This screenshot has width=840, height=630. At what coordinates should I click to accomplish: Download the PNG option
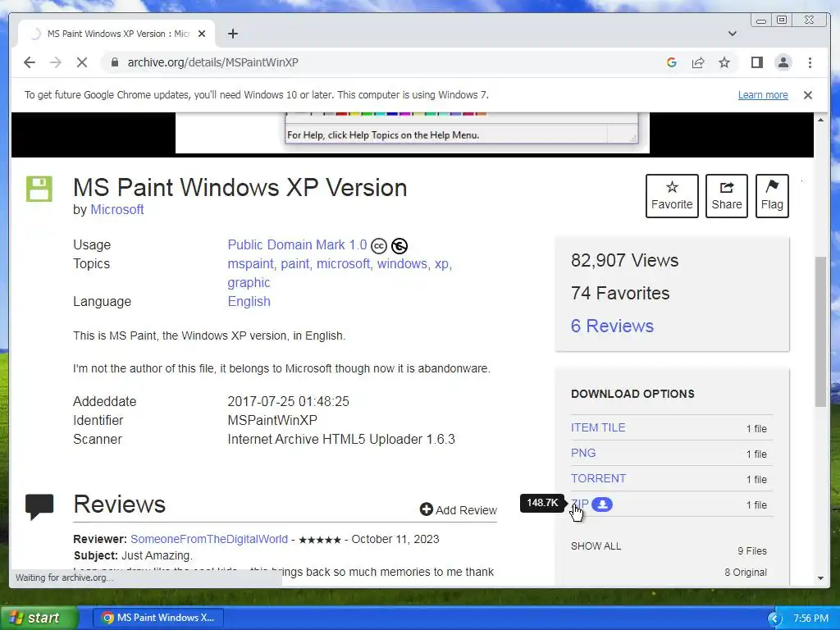tap(583, 453)
